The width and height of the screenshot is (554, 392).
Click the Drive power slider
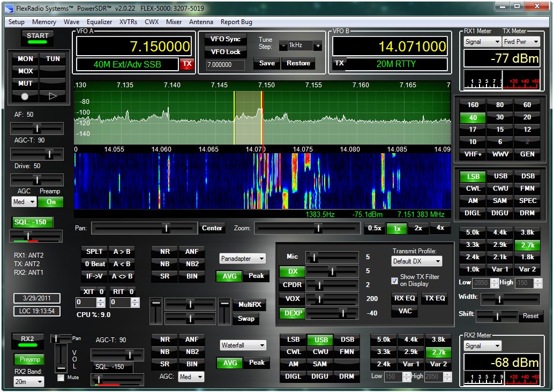point(37,180)
